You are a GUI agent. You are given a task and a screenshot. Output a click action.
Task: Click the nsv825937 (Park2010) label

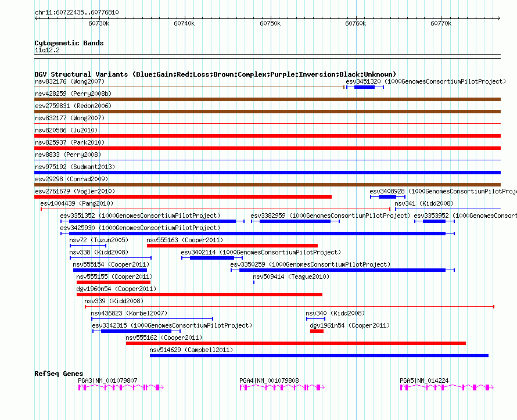[70, 142]
